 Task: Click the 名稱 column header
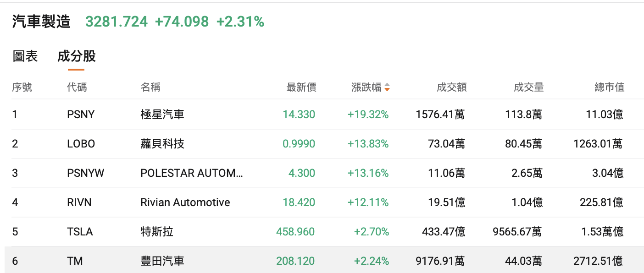pyautogui.click(x=150, y=87)
